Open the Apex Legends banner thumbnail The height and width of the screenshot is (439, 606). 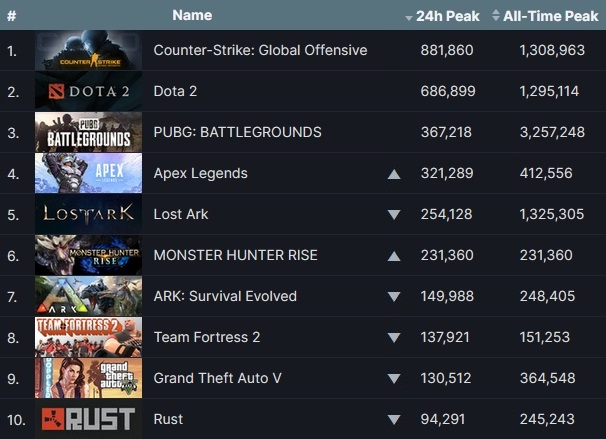(88, 174)
